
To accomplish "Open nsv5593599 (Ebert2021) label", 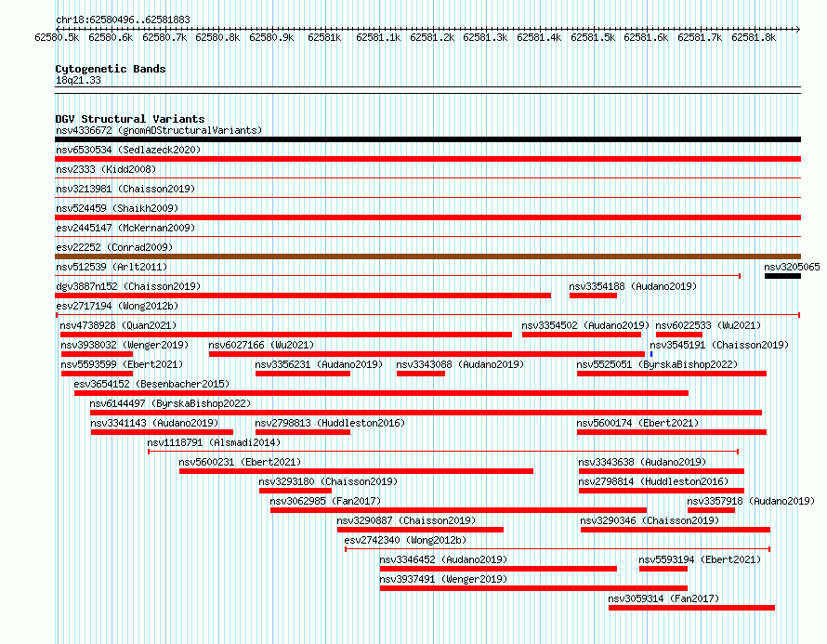I will [x=122, y=364].
